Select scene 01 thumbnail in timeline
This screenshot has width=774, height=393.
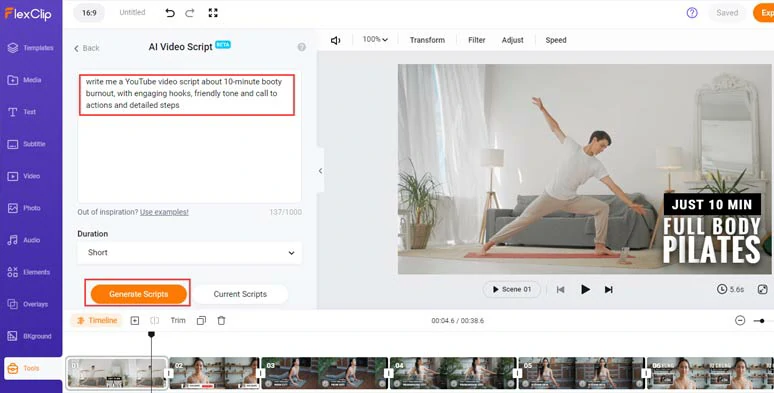[x=117, y=373]
